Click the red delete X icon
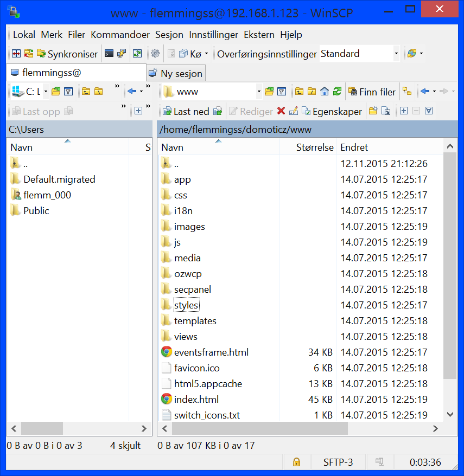Viewport: 464px width, 476px height. (x=281, y=112)
